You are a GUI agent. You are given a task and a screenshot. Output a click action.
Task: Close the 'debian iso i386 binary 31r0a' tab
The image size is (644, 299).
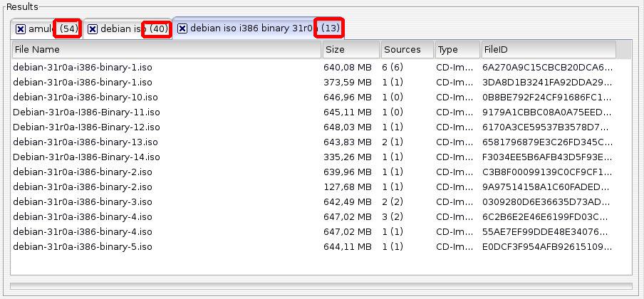[182, 28]
